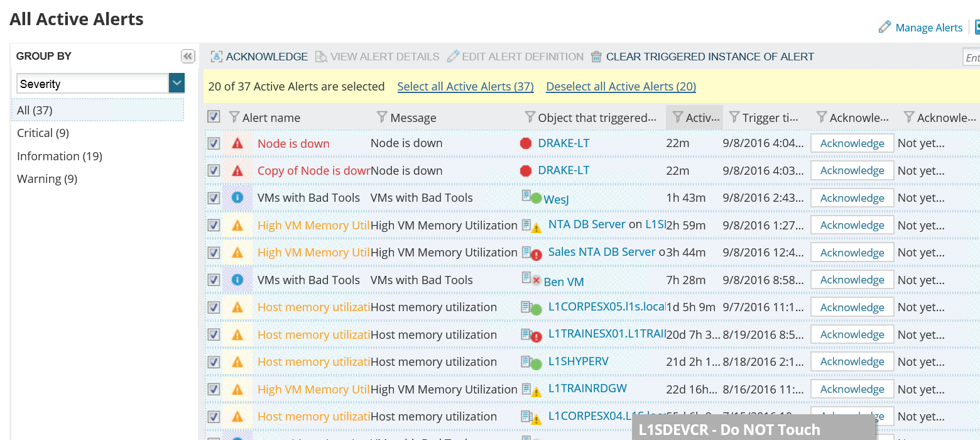The image size is (980, 440).
Task: Open the L1TRAINRDGW object link
Action: point(587,388)
